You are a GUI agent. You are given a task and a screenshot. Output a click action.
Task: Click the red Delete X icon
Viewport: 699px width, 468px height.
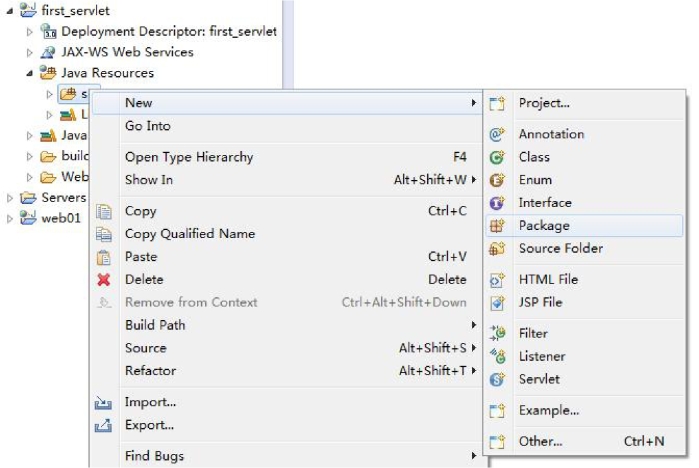click(x=103, y=279)
